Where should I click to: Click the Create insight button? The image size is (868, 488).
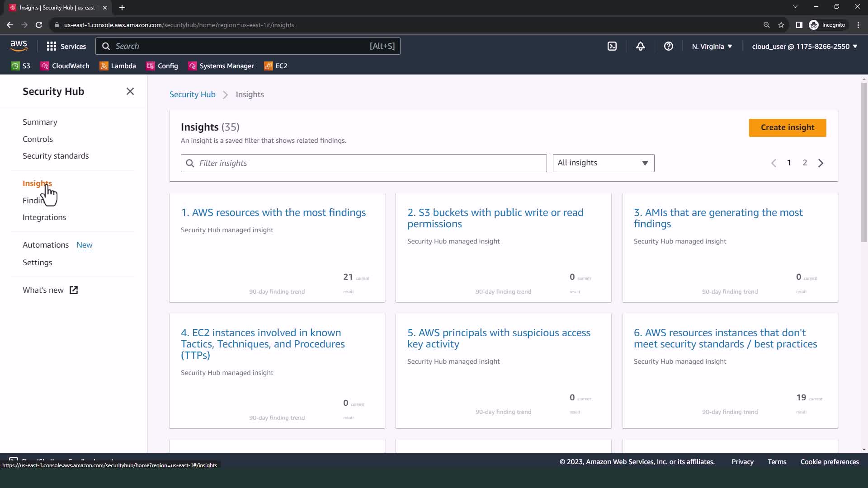point(787,127)
